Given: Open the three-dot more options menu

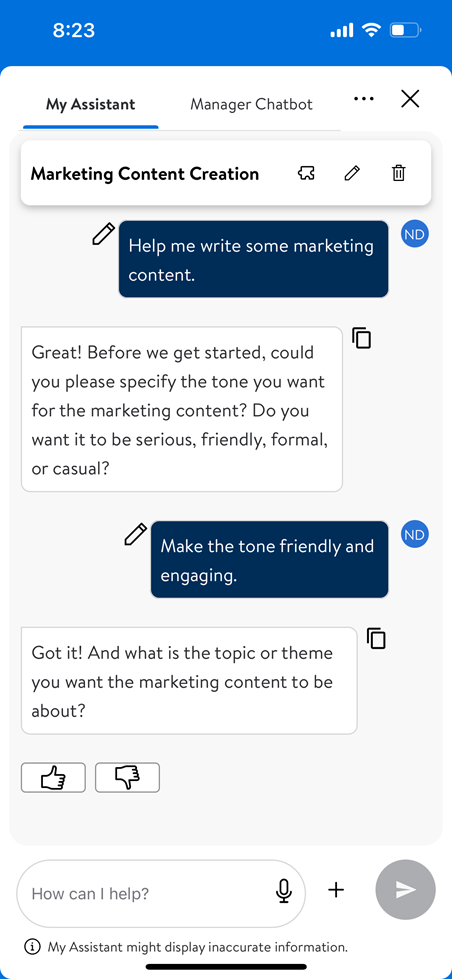Looking at the screenshot, I should coord(363,99).
